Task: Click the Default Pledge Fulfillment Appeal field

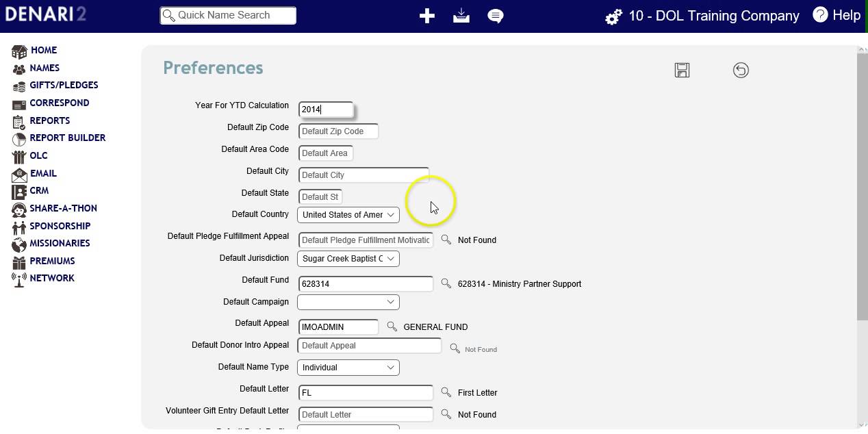Action: coord(366,240)
